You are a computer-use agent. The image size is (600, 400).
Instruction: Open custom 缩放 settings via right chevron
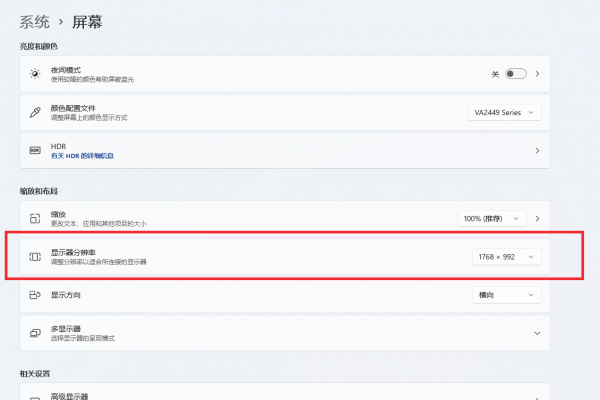[x=538, y=218]
